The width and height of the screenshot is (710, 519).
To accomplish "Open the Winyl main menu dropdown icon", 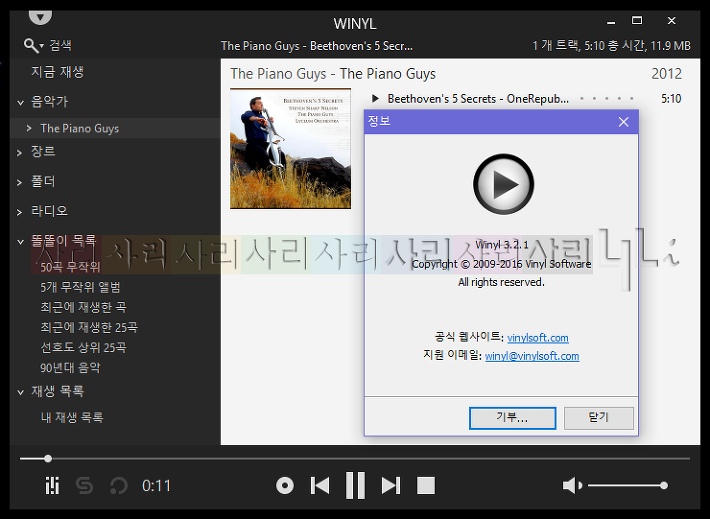I will [x=40, y=18].
